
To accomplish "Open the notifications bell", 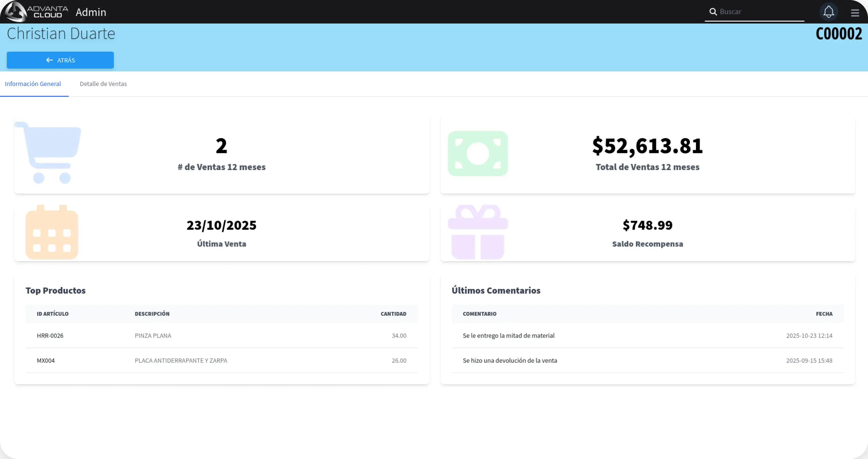I will pos(828,12).
